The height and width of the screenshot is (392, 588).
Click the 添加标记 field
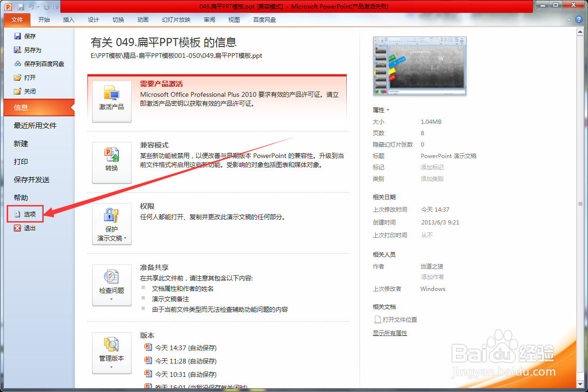coord(432,168)
